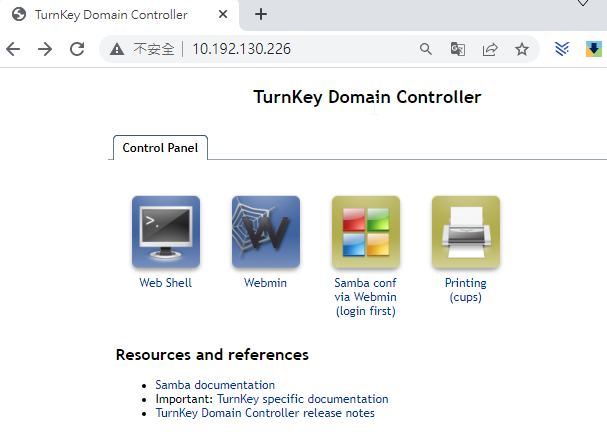Translate this page with the translate icon
607x444 pixels.
tap(458, 49)
